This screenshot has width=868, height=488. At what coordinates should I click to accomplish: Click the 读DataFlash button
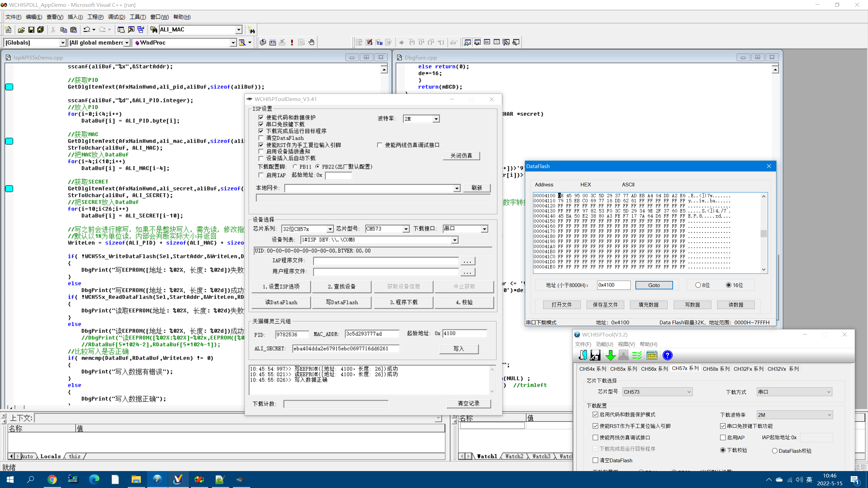point(281,302)
